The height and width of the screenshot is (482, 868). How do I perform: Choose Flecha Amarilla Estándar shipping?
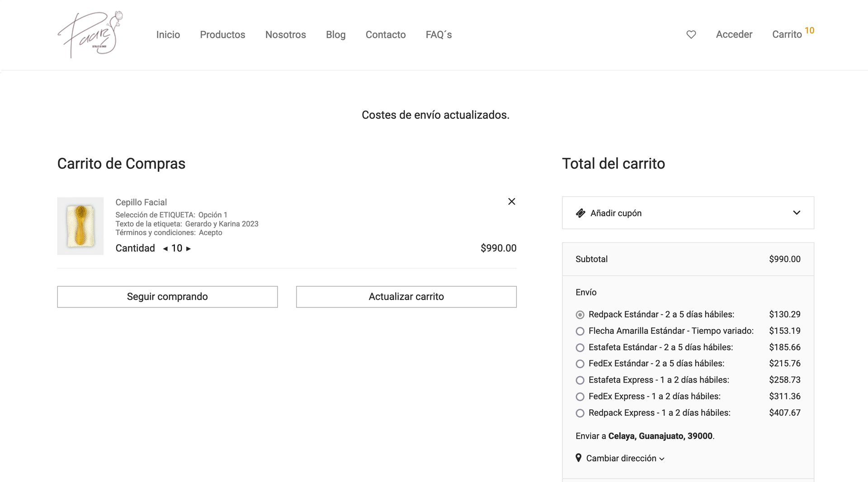click(x=580, y=331)
